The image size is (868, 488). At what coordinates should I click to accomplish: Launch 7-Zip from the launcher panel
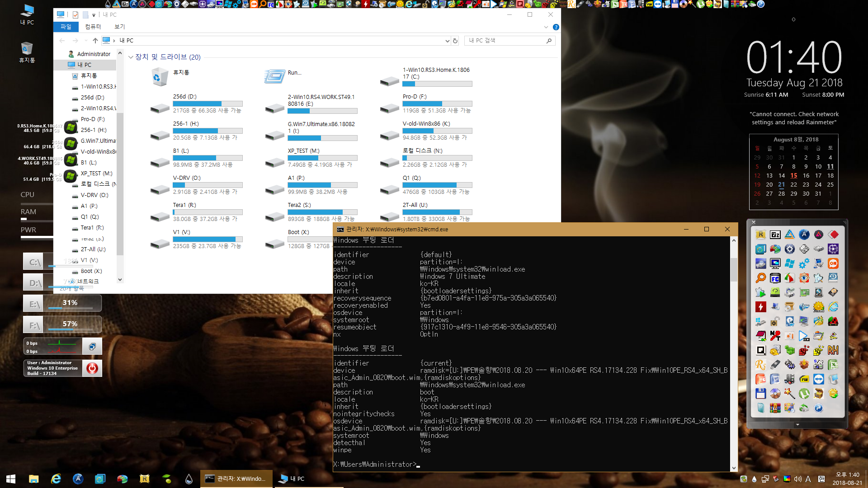775,235
